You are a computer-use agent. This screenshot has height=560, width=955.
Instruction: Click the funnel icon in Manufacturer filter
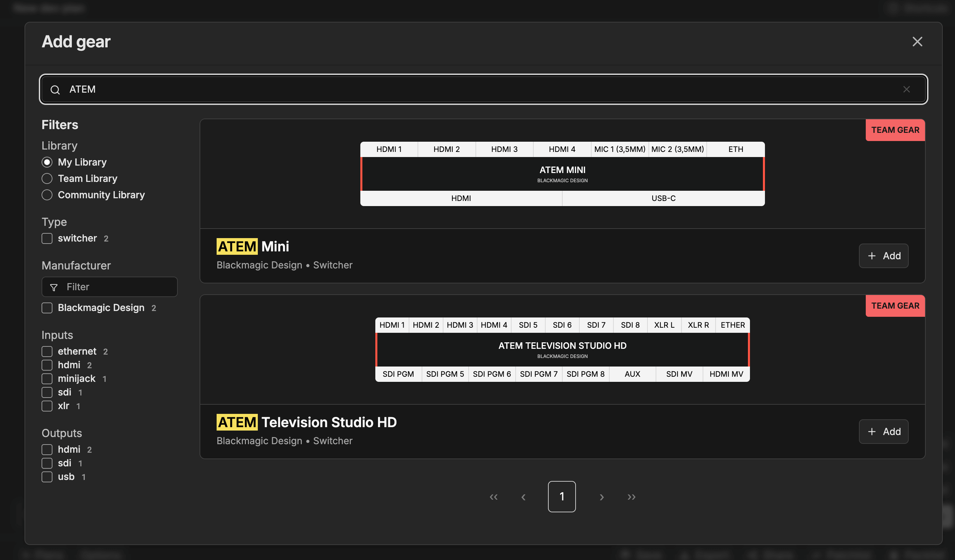click(54, 287)
